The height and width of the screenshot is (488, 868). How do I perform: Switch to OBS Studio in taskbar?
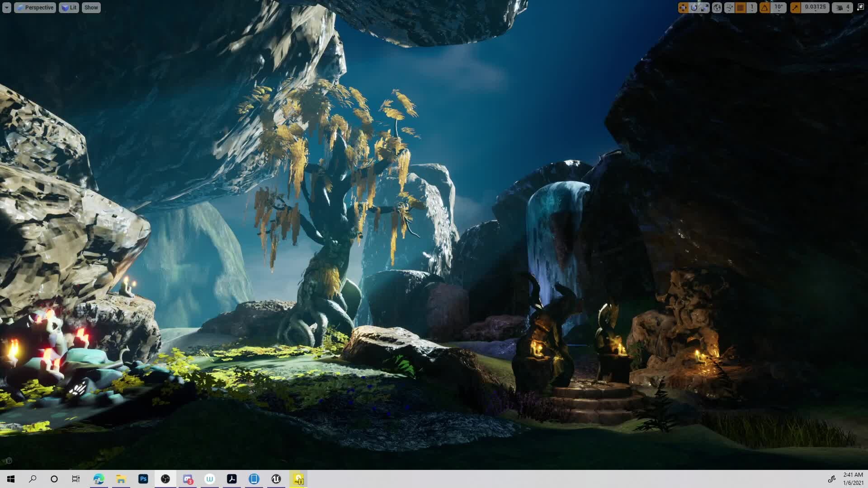[165, 479]
